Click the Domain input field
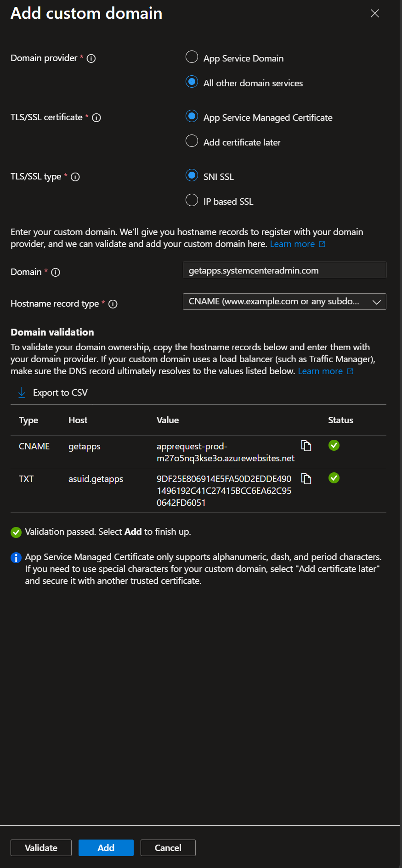The height and width of the screenshot is (868, 402). pyautogui.click(x=284, y=270)
